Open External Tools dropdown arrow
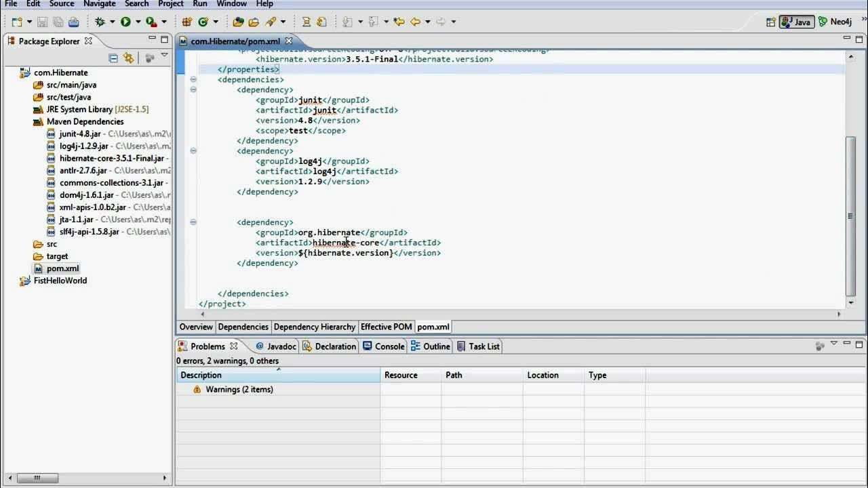The height and width of the screenshot is (488, 868). coord(163,22)
